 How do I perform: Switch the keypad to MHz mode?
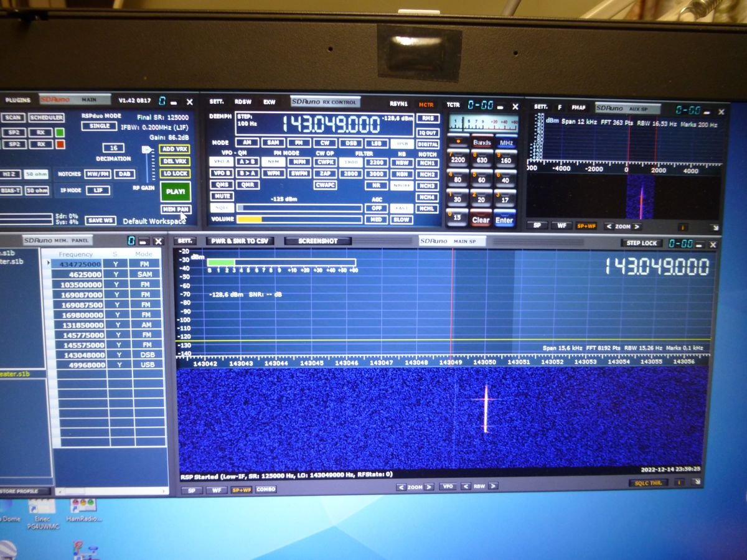point(506,142)
